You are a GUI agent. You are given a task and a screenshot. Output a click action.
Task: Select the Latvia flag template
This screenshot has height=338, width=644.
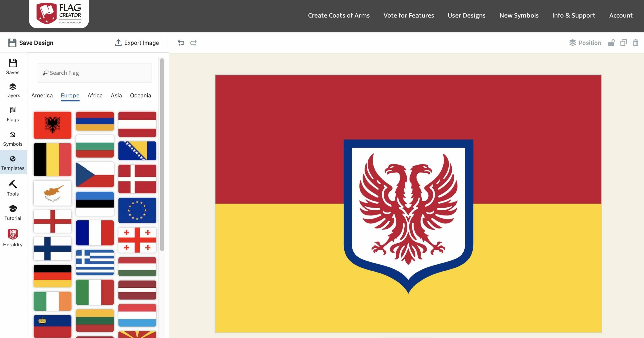coord(137,290)
